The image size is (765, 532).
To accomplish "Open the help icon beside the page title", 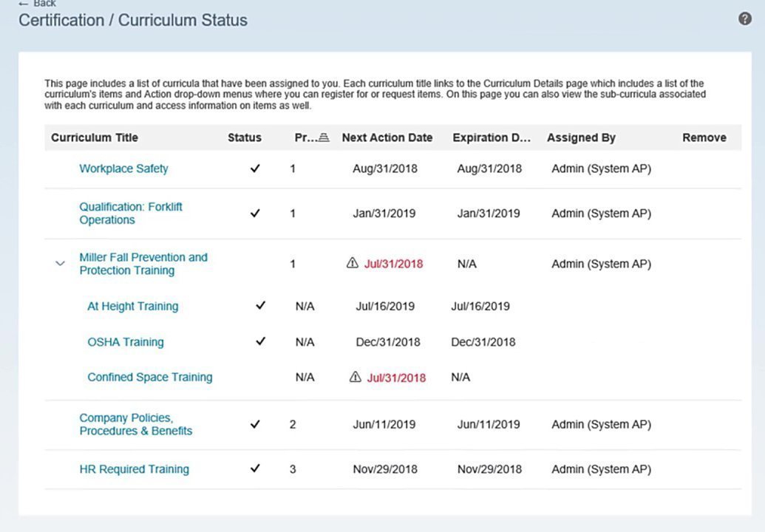I will [x=744, y=19].
